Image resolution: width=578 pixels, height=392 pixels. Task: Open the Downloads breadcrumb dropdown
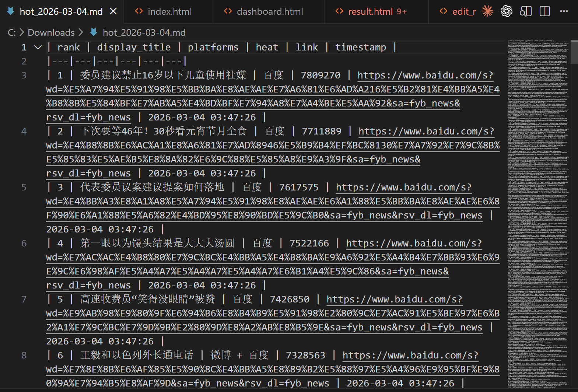[x=51, y=32]
